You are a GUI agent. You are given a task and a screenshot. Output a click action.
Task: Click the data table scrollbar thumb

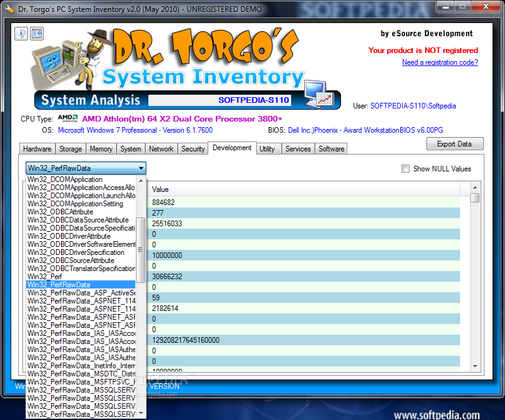click(475, 198)
